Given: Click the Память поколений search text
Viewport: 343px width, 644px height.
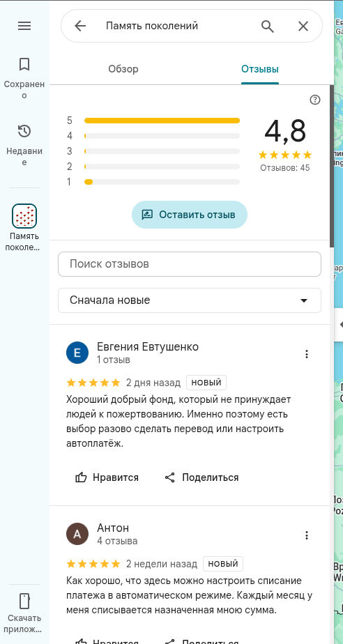Looking at the screenshot, I should [x=152, y=26].
